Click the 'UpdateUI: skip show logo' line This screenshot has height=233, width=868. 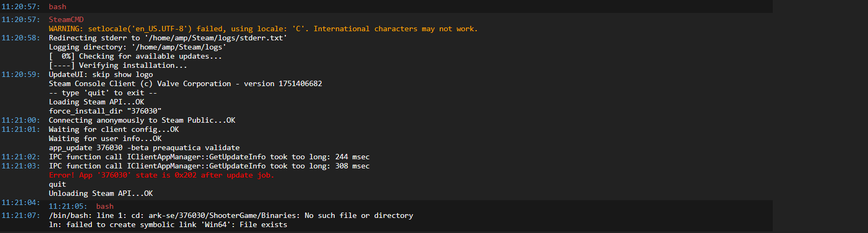(x=101, y=74)
